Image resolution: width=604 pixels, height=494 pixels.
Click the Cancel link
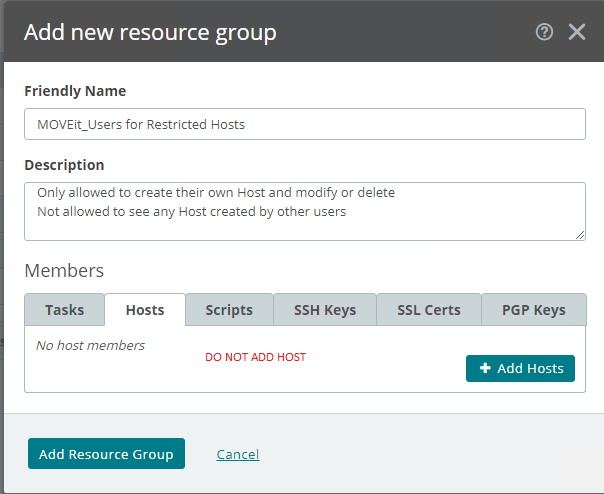238,454
